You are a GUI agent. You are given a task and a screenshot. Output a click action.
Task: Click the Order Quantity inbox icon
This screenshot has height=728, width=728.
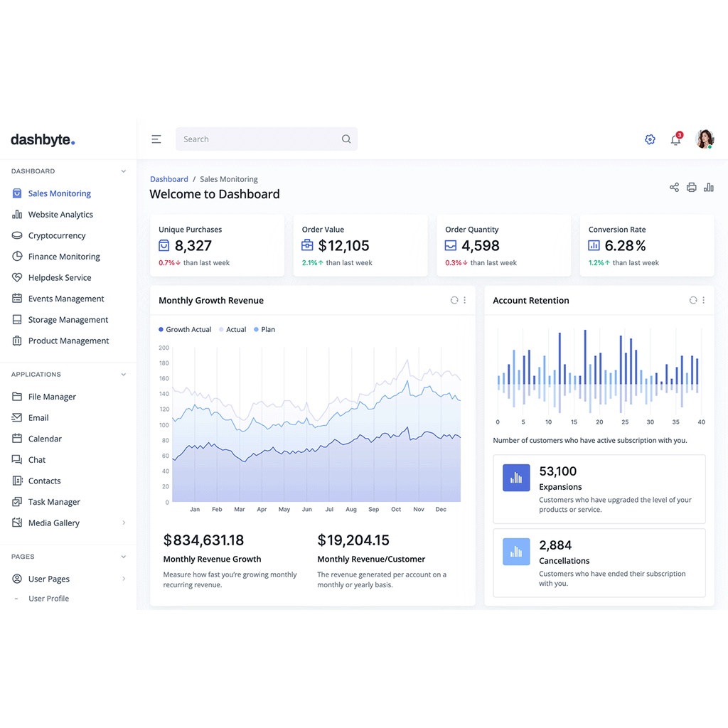pyautogui.click(x=450, y=245)
